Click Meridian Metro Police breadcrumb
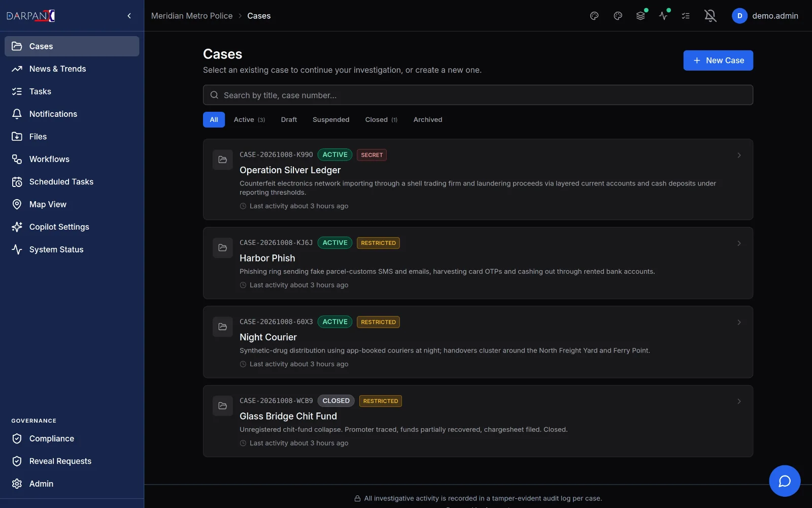The image size is (812, 508). (x=192, y=16)
